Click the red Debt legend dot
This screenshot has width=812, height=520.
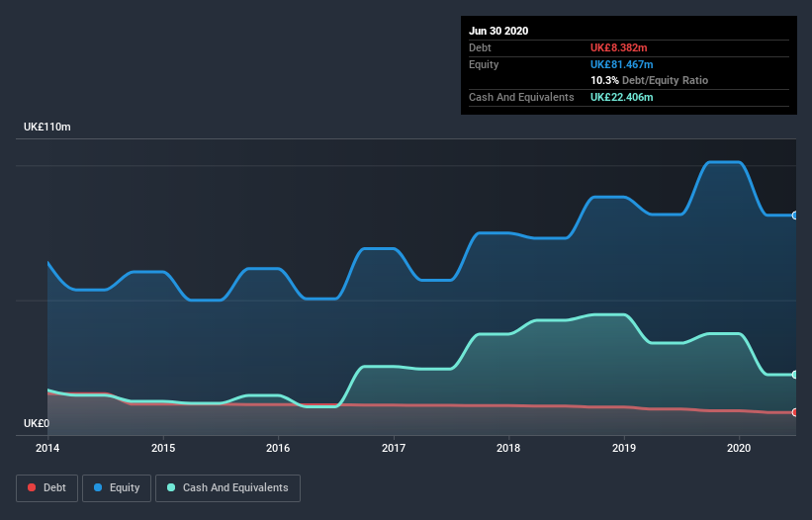coord(32,487)
